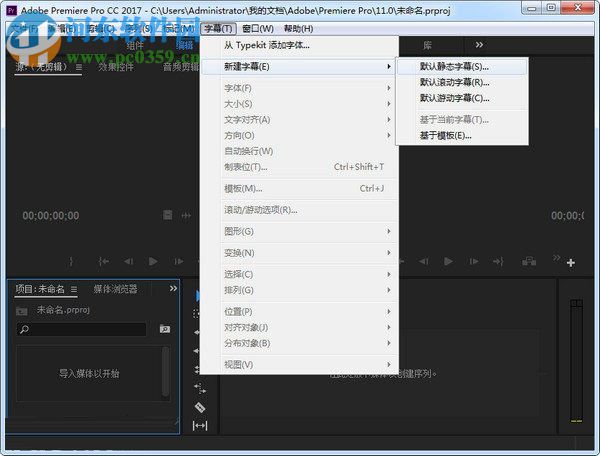Click the Source timecode 00;00;00;00

[51, 216]
